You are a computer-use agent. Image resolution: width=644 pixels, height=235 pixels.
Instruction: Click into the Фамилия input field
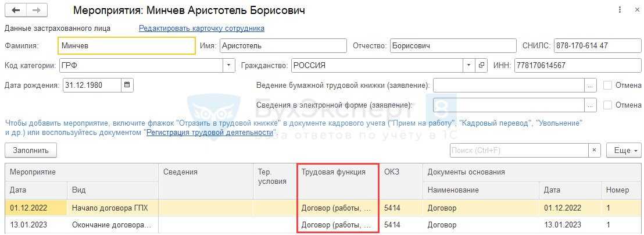click(127, 45)
